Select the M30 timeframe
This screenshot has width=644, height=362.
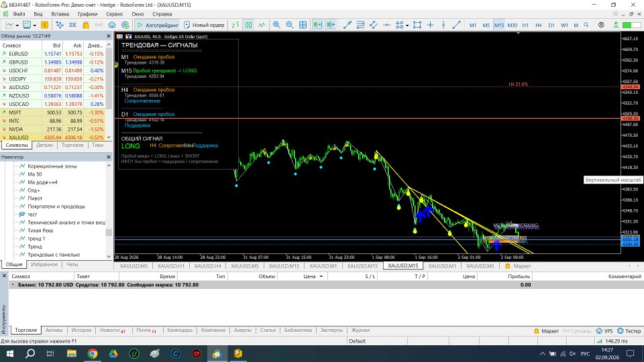512,25
